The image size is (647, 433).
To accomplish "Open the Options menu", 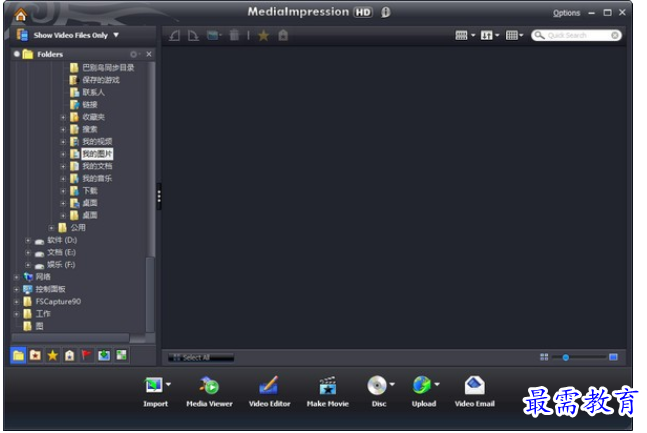I will [x=566, y=13].
